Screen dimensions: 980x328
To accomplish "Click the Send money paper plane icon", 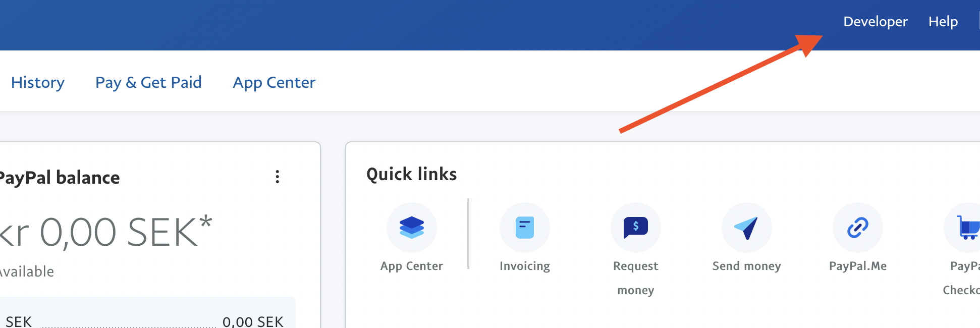I will click(x=746, y=228).
